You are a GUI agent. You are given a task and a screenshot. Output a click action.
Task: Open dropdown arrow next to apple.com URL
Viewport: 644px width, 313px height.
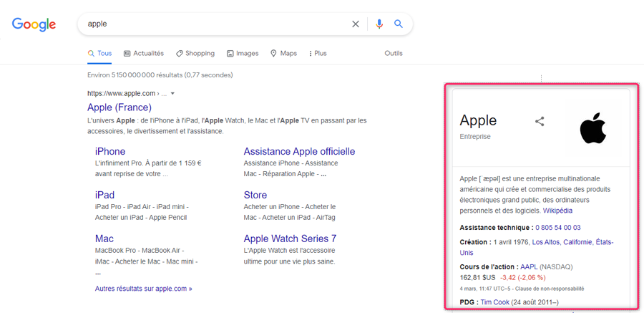(172, 94)
